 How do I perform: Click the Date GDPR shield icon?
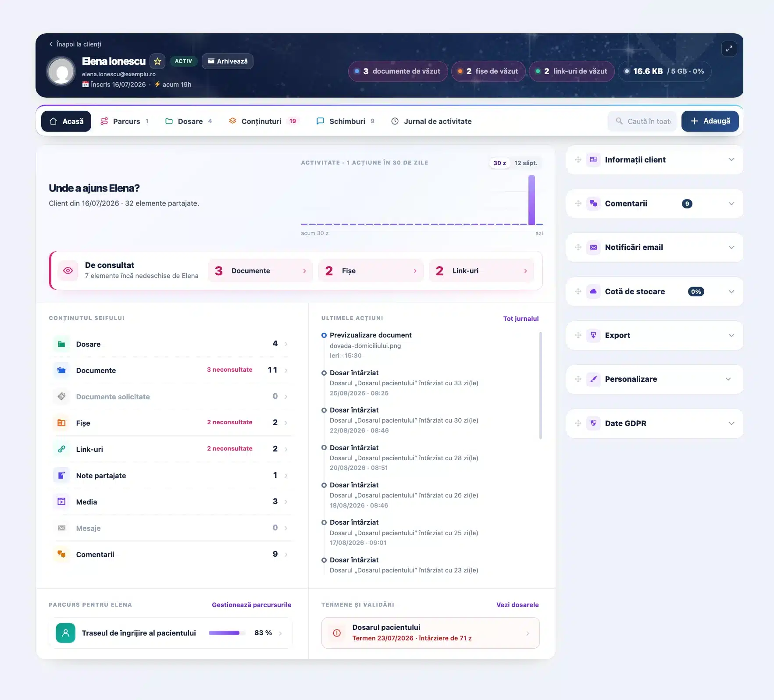pos(593,423)
